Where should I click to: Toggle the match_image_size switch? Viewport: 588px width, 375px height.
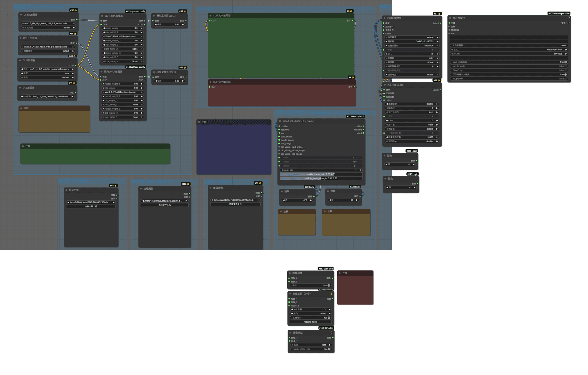coord(329,349)
